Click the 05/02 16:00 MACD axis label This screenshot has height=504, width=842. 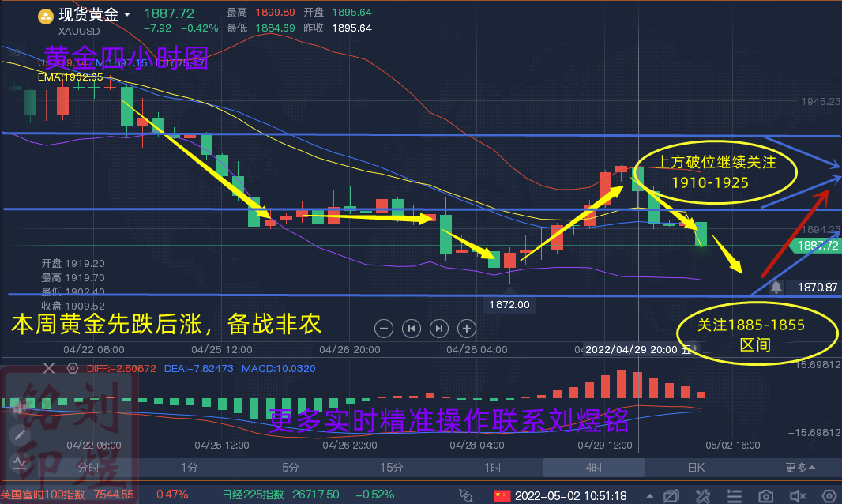coord(733,445)
